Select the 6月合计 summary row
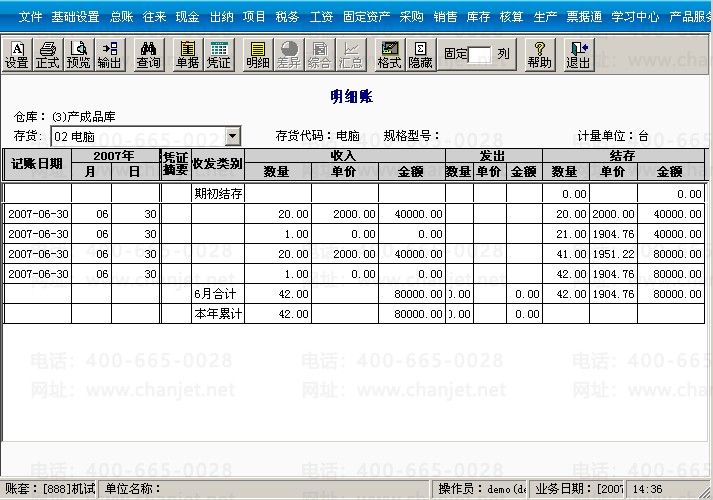 (x=354, y=294)
